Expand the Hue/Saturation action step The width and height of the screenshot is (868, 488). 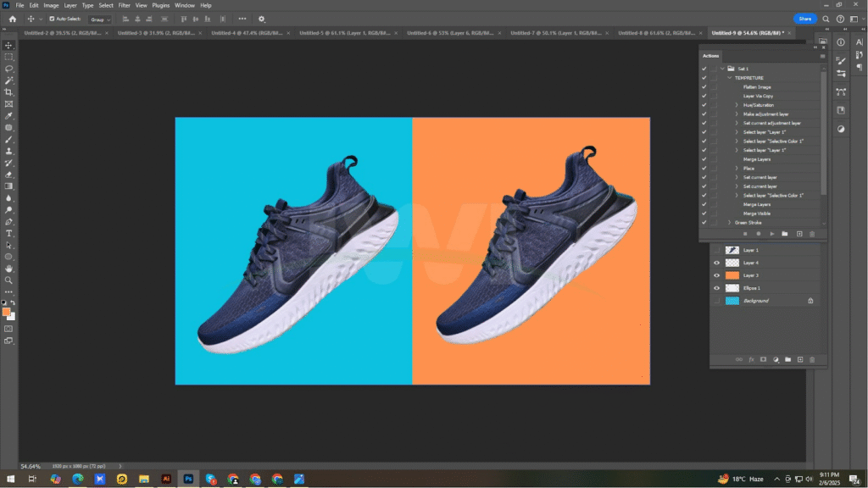pyautogui.click(x=737, y=105)
